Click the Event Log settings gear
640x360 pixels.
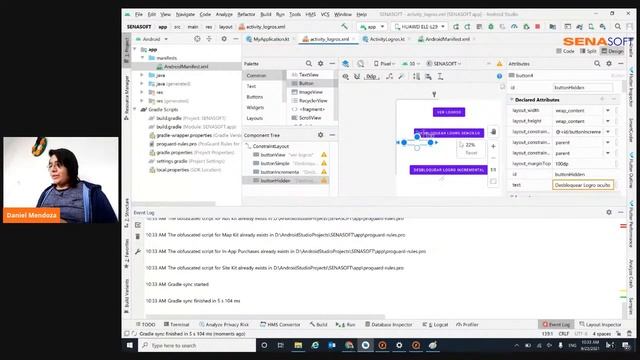[609, 212]
